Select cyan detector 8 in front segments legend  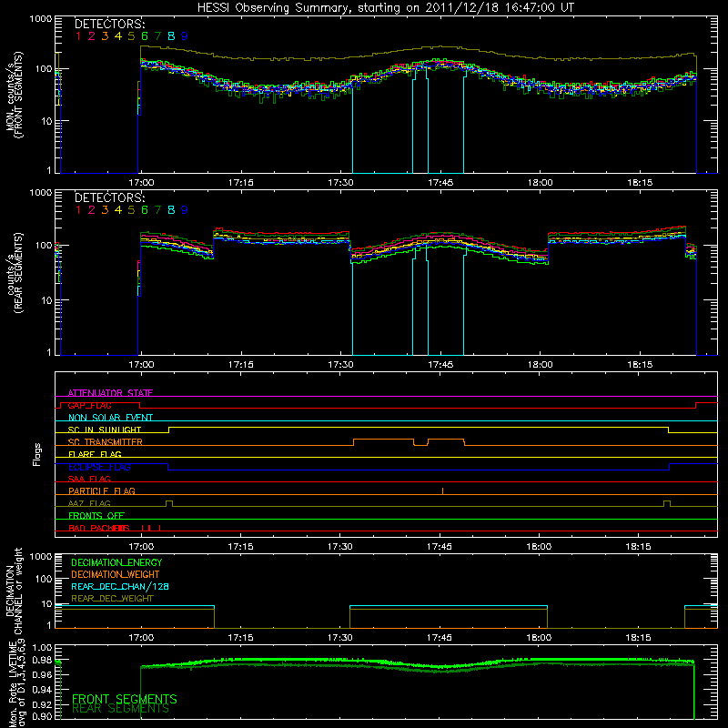pos(171,36)
